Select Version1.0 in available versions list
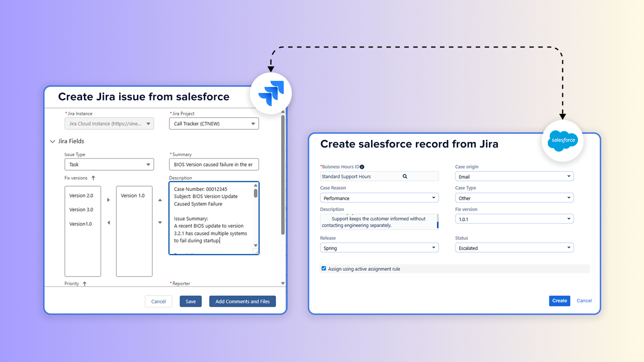 (80, 224)
